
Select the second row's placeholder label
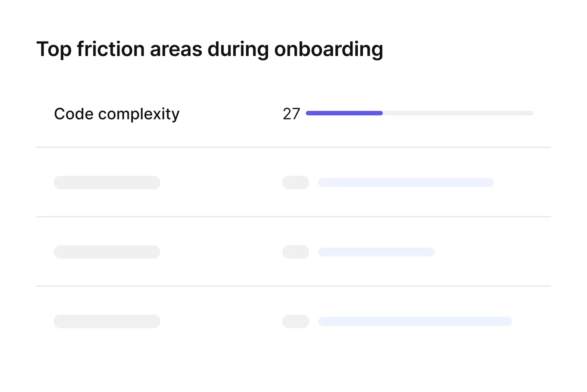[x=107, y=183]
